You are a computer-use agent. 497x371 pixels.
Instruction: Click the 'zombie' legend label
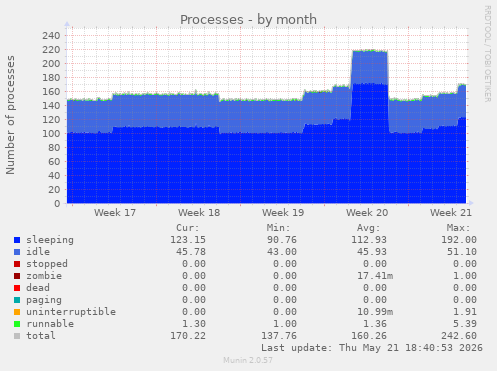point(44,276)
